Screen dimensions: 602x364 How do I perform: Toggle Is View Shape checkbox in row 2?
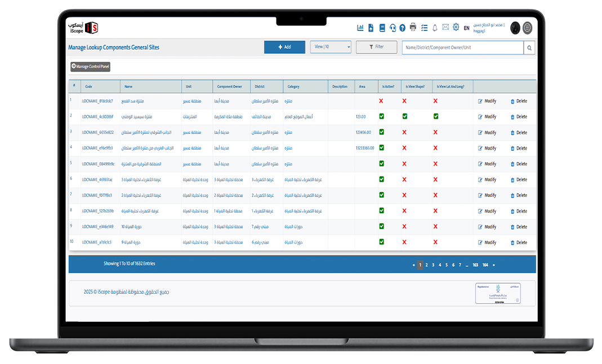point(404,116)
